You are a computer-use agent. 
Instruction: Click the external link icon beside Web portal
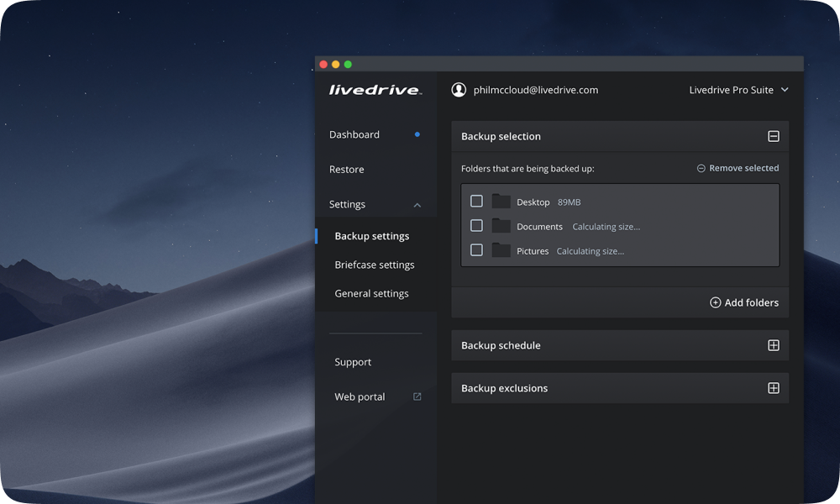(x=417, y=396)
